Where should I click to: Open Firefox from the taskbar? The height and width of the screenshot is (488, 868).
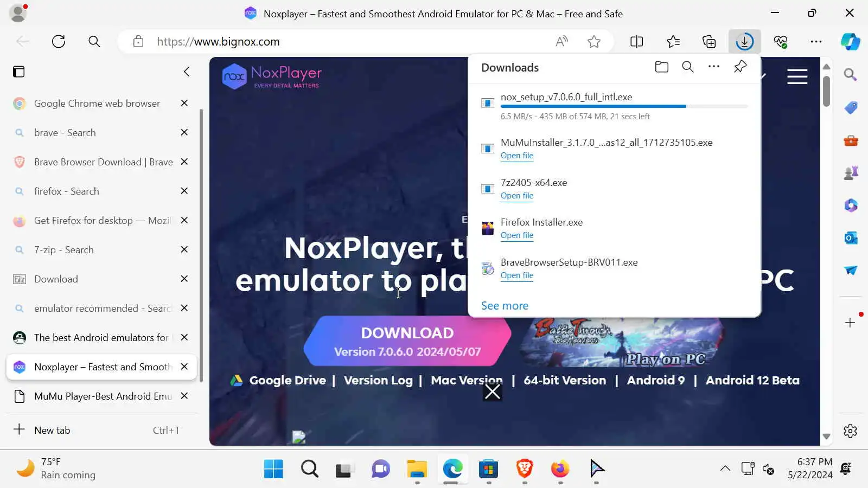click(x=560, y=468)
